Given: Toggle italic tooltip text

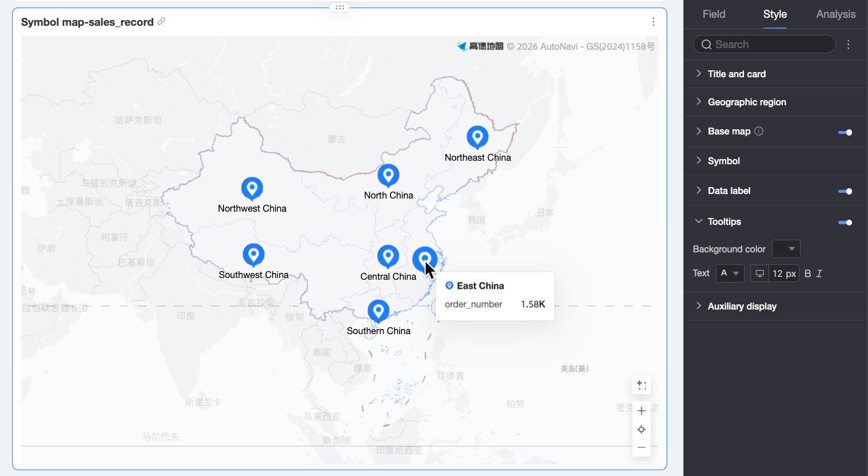Looking at the screenshot, I should [819, 273].
